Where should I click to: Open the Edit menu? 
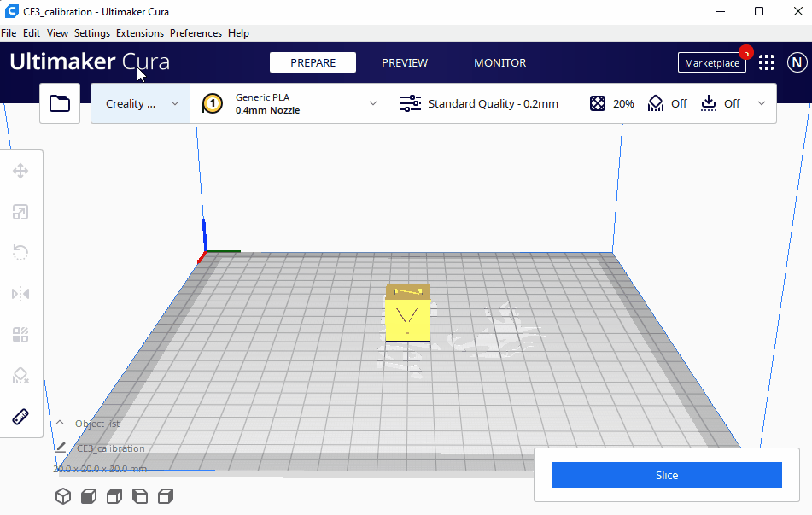click(x=31, y=33)
